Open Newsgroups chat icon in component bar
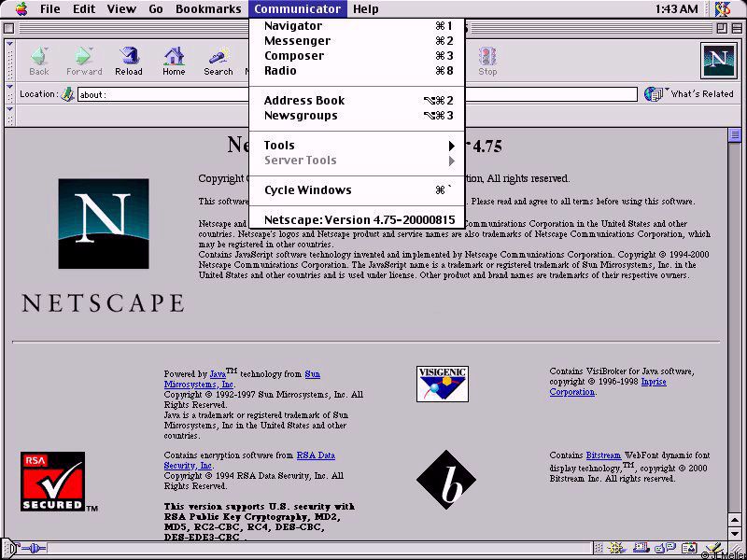 [x=665, y=549]
